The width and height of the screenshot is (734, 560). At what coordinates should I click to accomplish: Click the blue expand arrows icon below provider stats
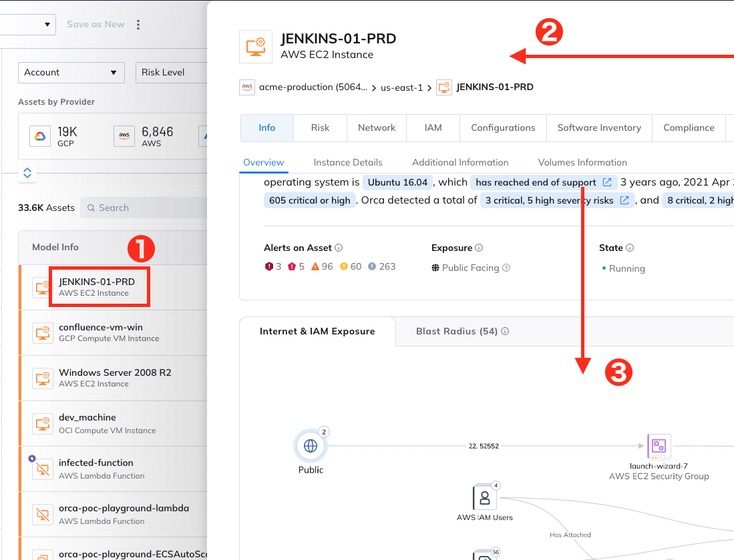(x=27, y=173)
